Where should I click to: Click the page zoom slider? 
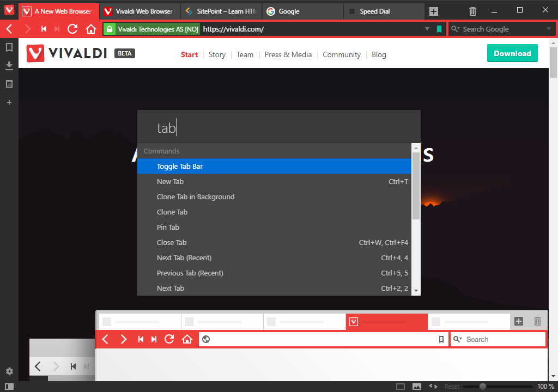[x=482, y=387]
